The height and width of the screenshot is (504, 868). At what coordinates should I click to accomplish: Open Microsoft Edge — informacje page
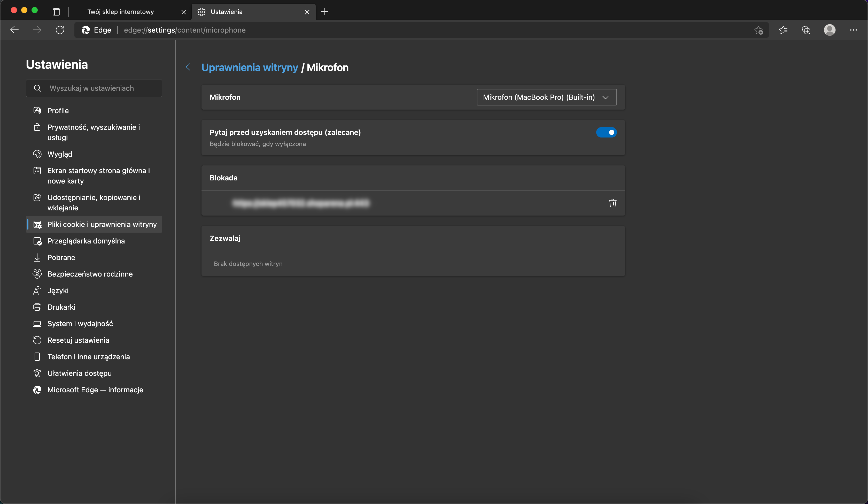95,390
